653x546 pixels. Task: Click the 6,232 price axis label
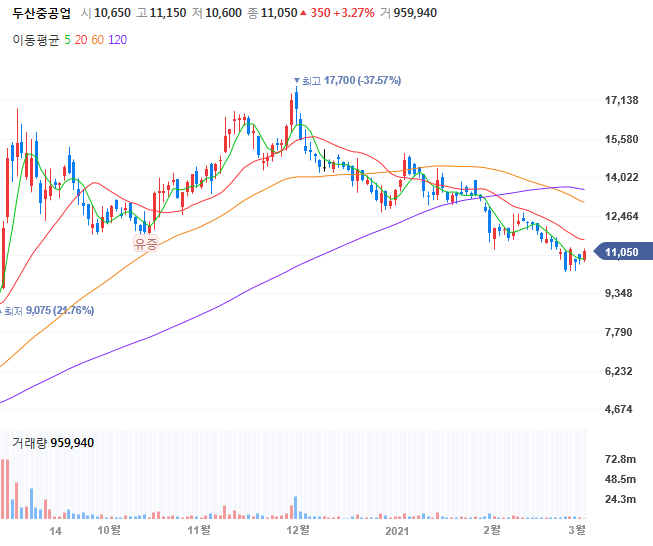pos(618,371)
